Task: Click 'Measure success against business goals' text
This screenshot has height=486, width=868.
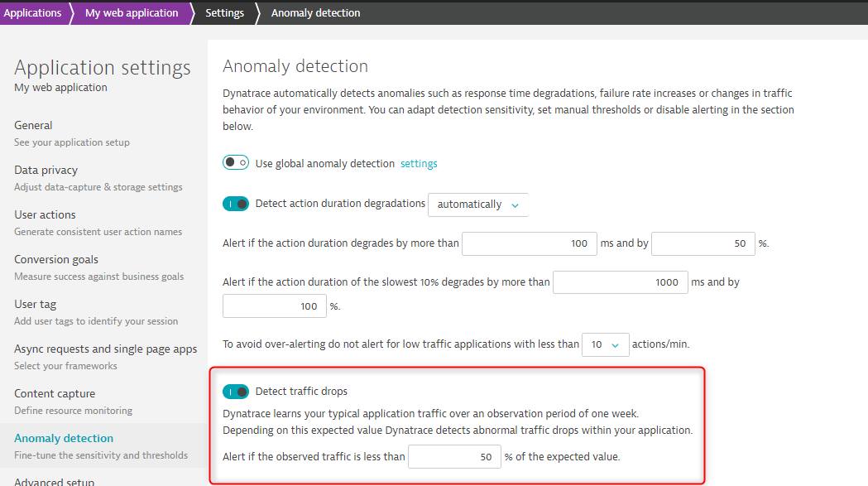Action: pos(99,277)
